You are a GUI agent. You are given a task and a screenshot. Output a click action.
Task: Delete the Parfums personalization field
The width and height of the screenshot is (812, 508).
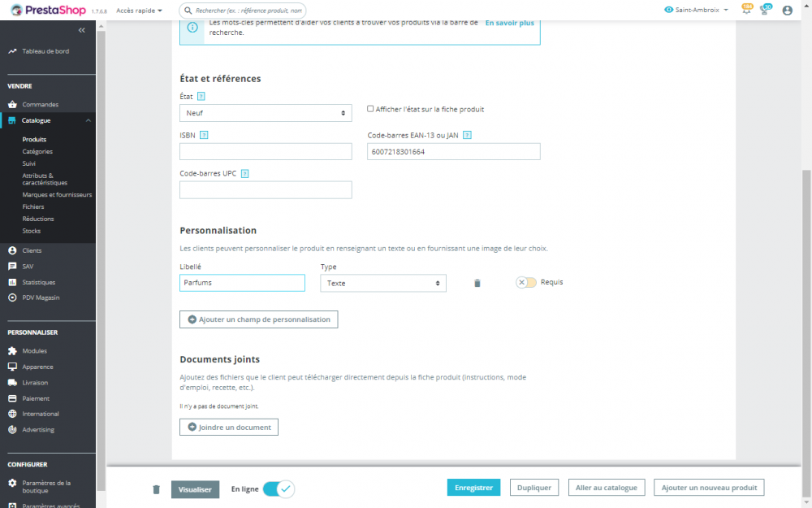(477, 283)
